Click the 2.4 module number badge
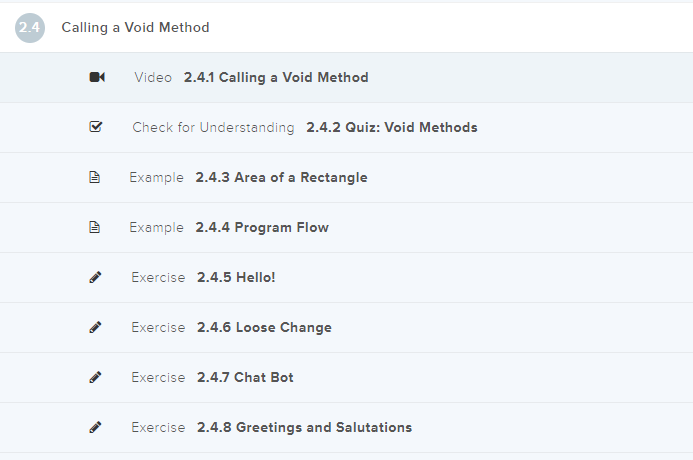The width and height of the screenshot is (693, 460). tap(30, 27)
